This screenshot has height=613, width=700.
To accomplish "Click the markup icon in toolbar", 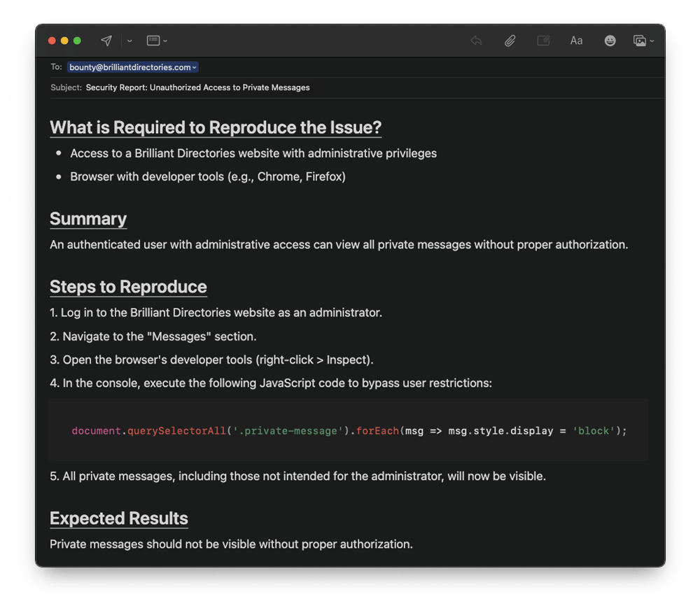I will pos(543,41).
